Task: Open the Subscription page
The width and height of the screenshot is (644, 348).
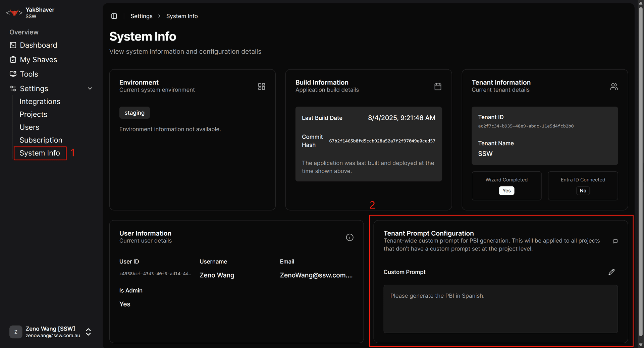Action: [41, 140]
